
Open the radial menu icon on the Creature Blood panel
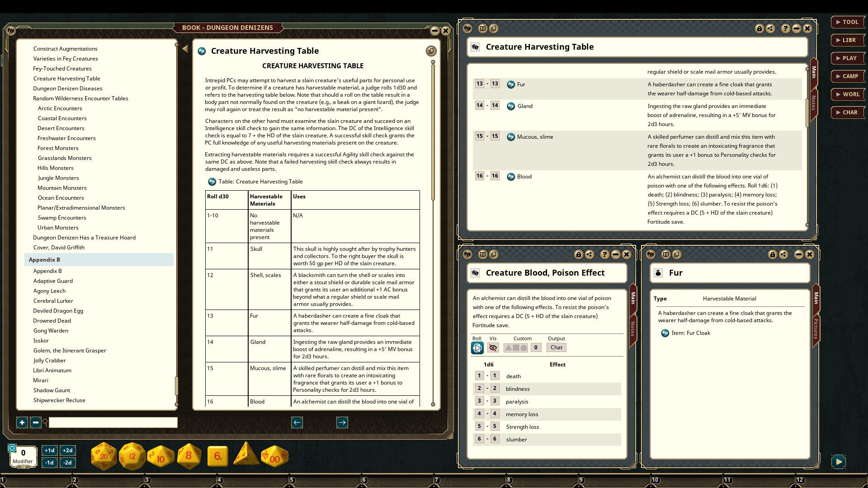tap(467, 254)
